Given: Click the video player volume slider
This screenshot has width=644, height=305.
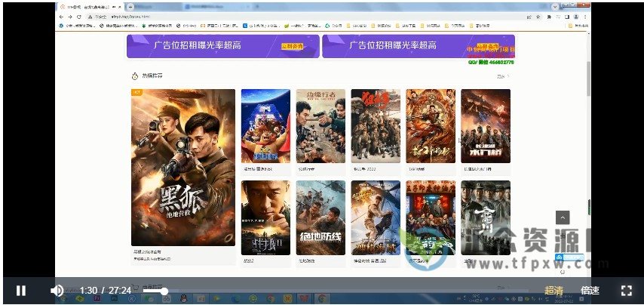Looking at the screenshot, I should (x=155, y=291).
